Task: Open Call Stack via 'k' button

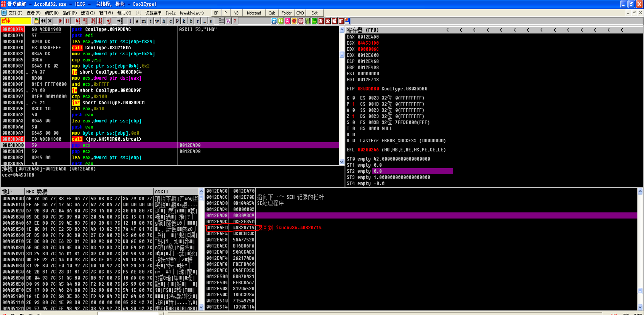Action: tap(184, 21)
